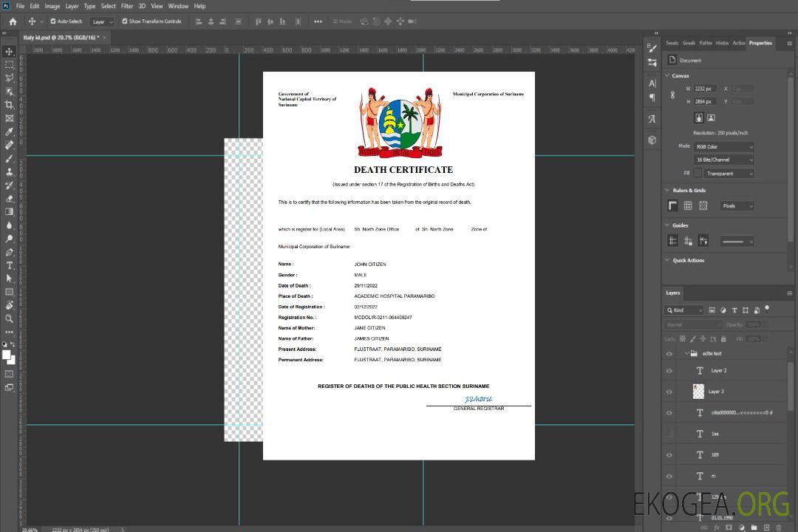Image resolution: width=798 pixels, height=532 pixels.
Task: Toggle Auto-Select checkbox
Action: point(53,21)
